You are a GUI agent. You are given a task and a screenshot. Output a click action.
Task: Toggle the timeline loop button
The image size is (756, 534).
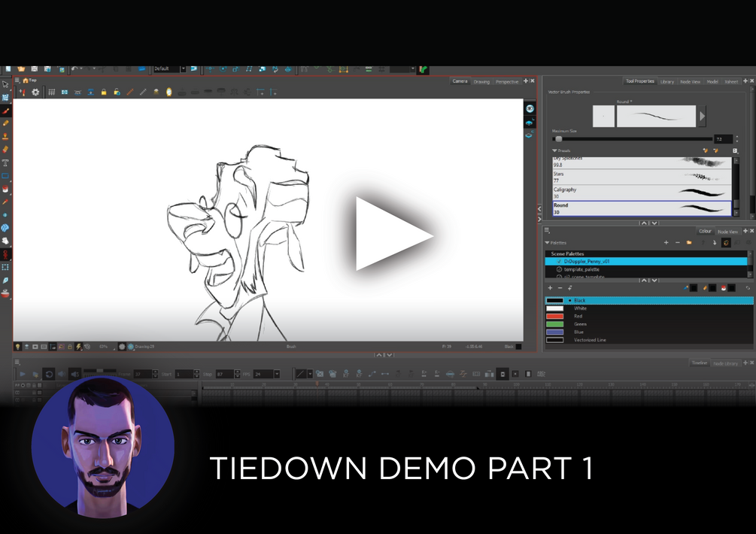click(49, 374)
